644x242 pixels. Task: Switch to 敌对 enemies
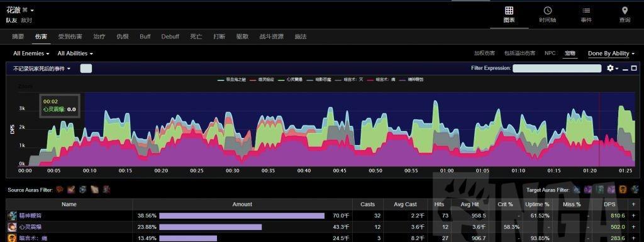tap(26, 20)
